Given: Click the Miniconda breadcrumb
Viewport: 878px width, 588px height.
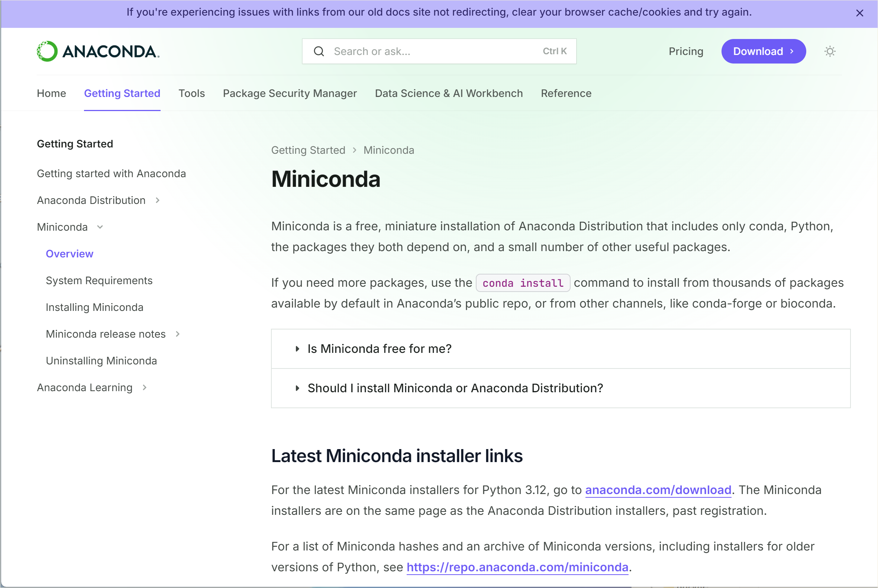Looking at the screenshot, I should (389, 150).
